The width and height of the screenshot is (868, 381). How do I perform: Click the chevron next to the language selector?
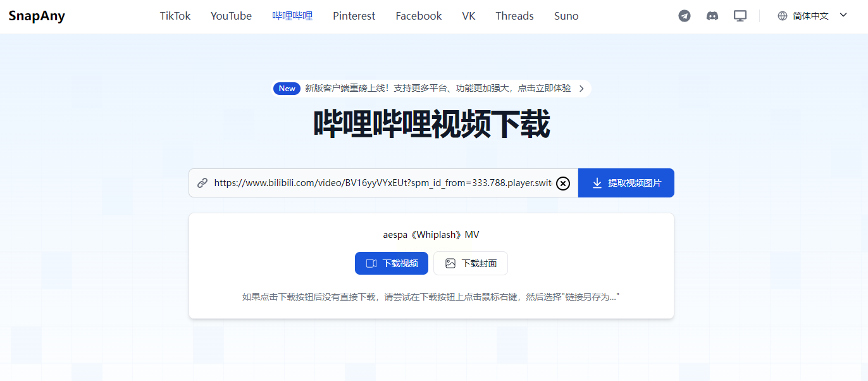[843, 15]
